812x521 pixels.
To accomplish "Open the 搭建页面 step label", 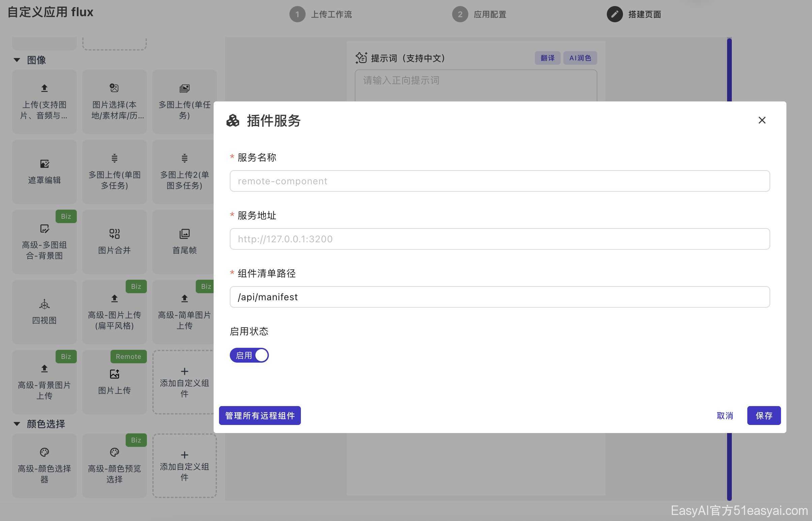I will (x=644, y=14).
